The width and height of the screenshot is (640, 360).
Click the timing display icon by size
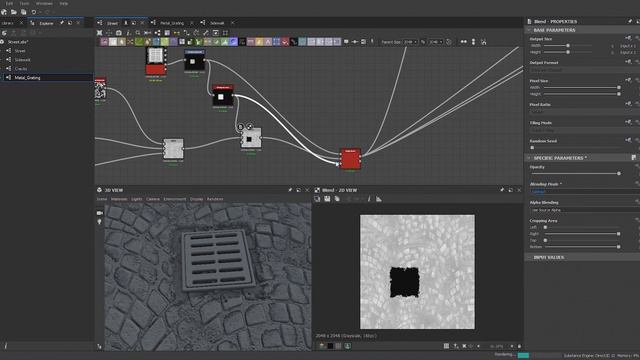pyautogui.click(x=449, y=42)
